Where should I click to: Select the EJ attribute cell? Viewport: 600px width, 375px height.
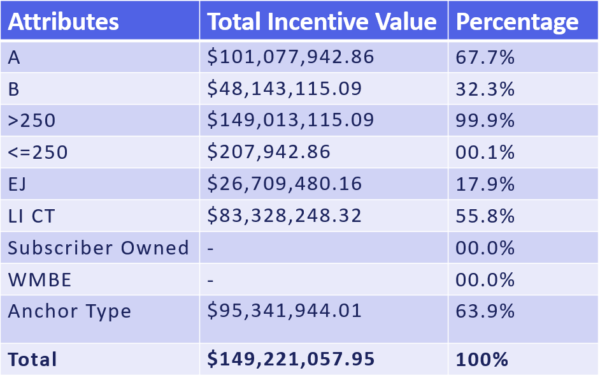coord(100,184)
